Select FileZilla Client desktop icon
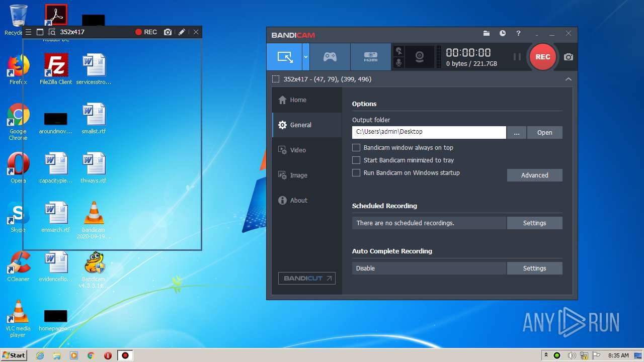 pos(56,69)
